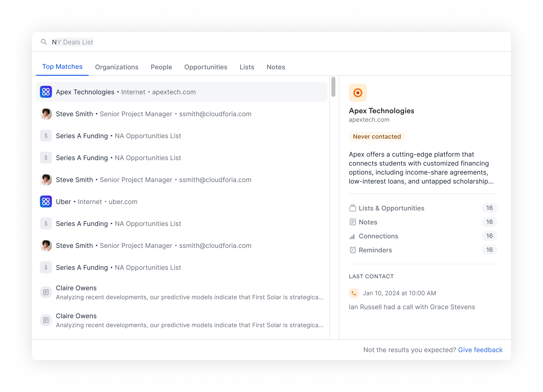Viewport: 543px width, 392px height.
Task: Click the Uber organization logo icon
Action: [x=46, y=202]
